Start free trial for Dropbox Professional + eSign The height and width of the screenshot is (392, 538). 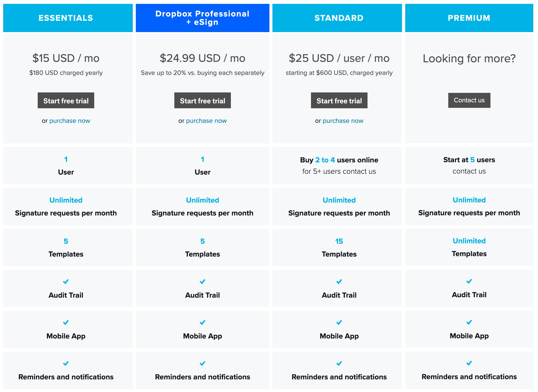point(202,101)
